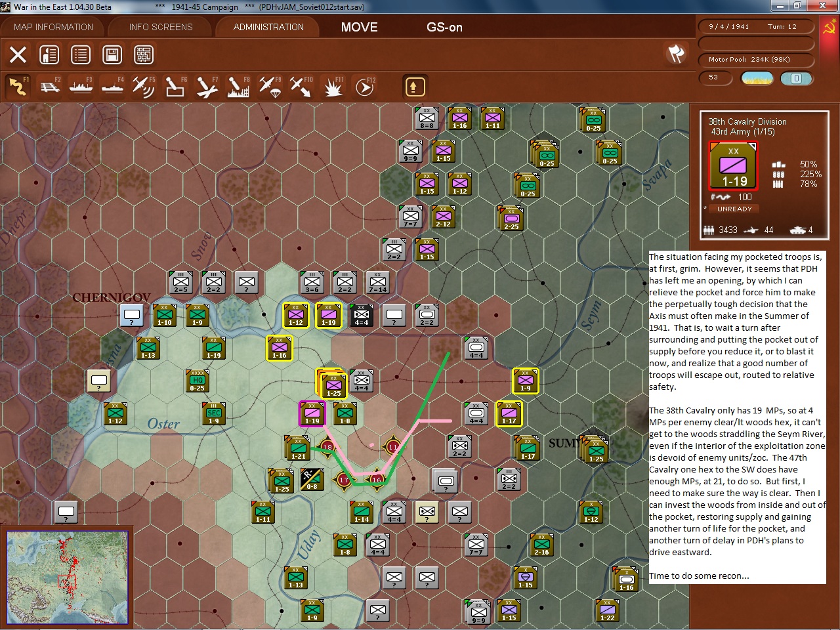Click the crossed white flags icon
Screen dimensions: 840x630
tap(676, 54)
